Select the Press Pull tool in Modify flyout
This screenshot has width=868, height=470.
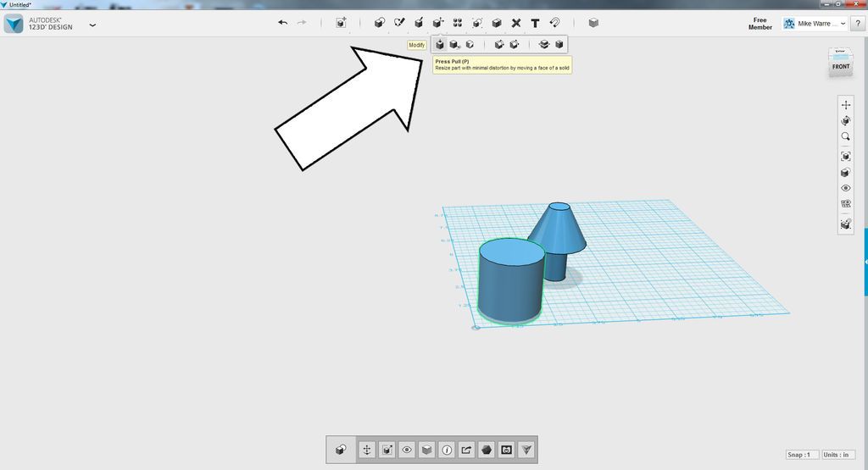coord(440,44)
